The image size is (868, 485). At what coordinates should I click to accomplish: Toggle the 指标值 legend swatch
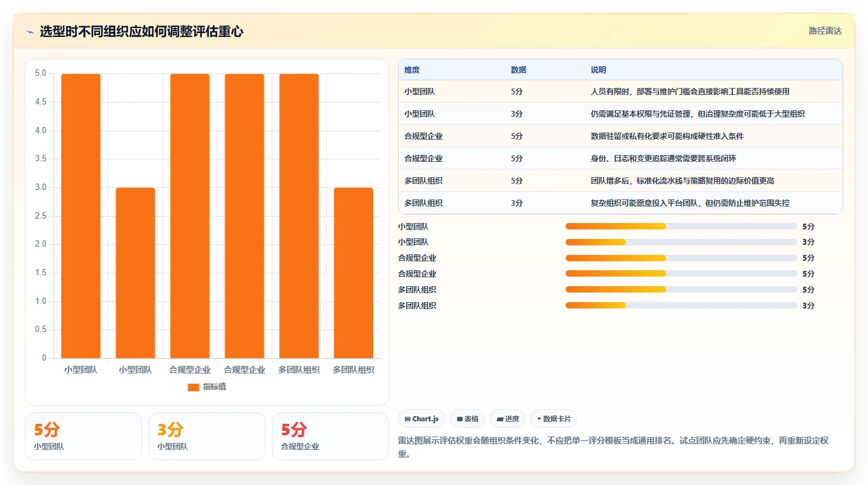(194, 387)
